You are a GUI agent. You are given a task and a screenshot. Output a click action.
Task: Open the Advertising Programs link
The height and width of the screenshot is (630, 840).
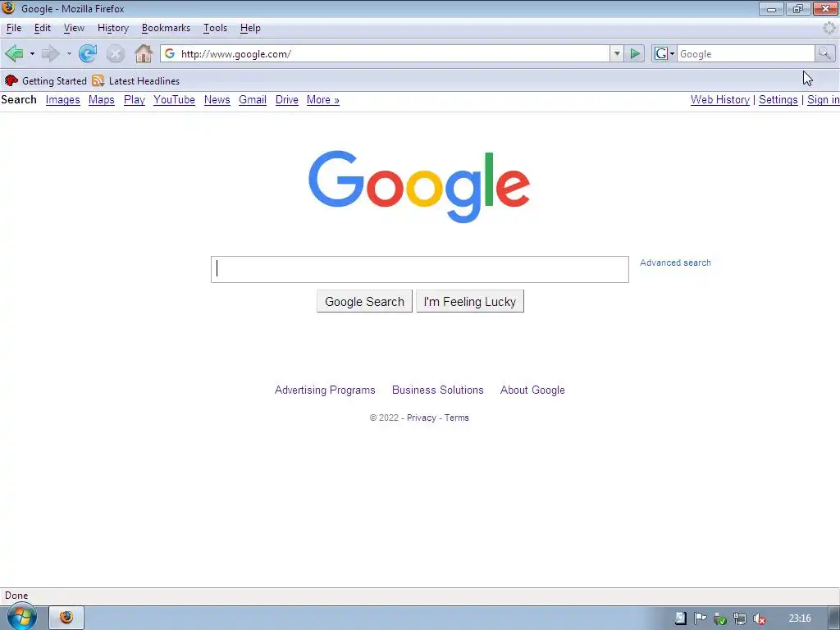click(325, 390)
